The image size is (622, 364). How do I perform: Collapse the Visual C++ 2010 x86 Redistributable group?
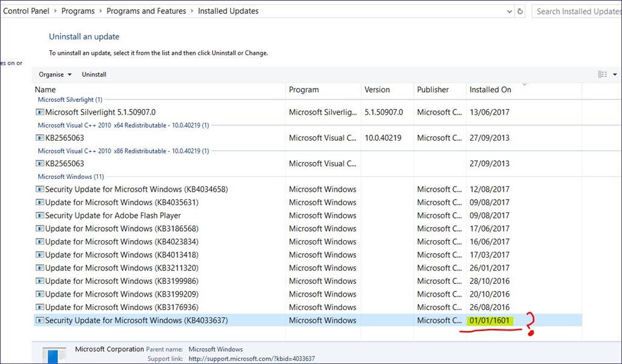click(123, 151)
